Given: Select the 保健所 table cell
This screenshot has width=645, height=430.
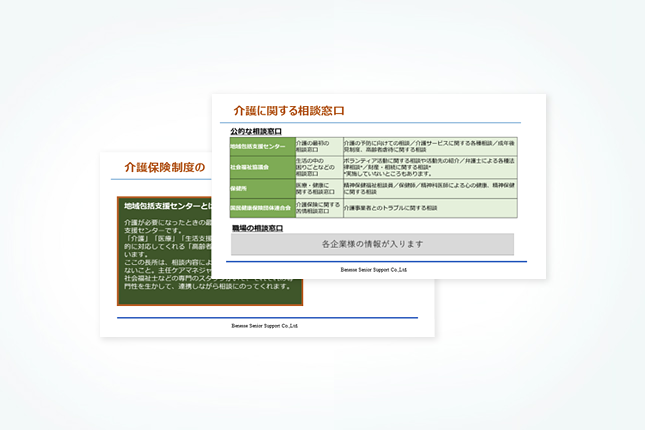Looking at the screenshot, I should 262,188.
